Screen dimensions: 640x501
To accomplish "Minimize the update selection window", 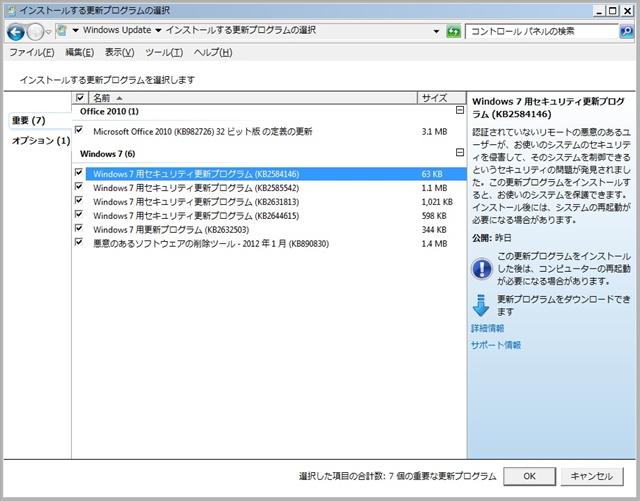I will tap(599, 11).
